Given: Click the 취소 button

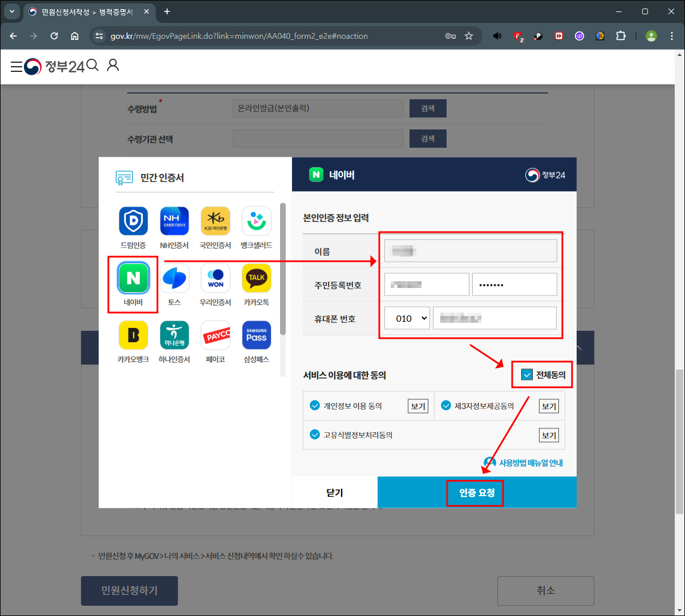Looking at the screenshot, I should pos(546,590).
